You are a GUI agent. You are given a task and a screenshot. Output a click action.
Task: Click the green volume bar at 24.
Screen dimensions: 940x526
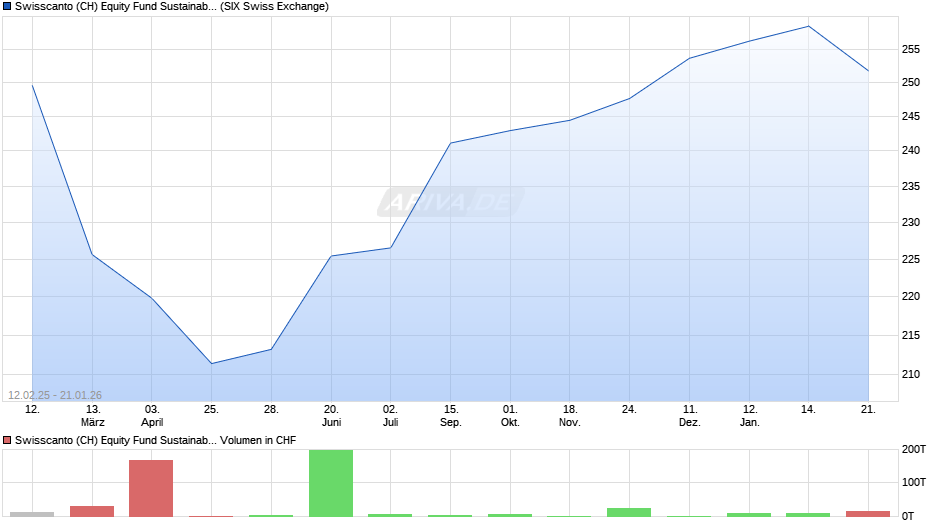coord(629,512)
